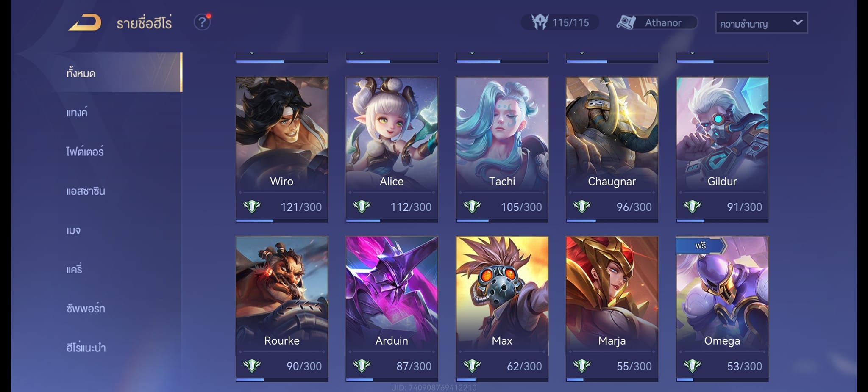
Task: Click Gildur's mastery badge icon
Action: pos(692,207)
